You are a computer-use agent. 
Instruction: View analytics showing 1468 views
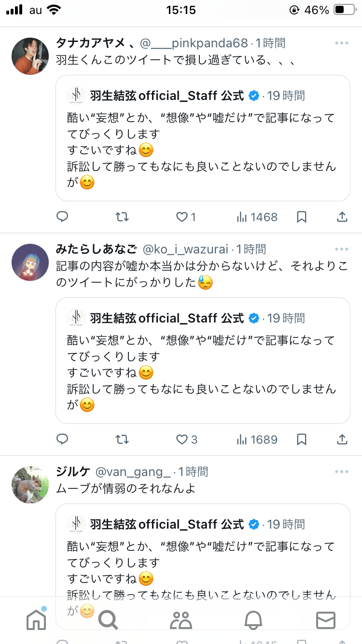pos(257,217)
